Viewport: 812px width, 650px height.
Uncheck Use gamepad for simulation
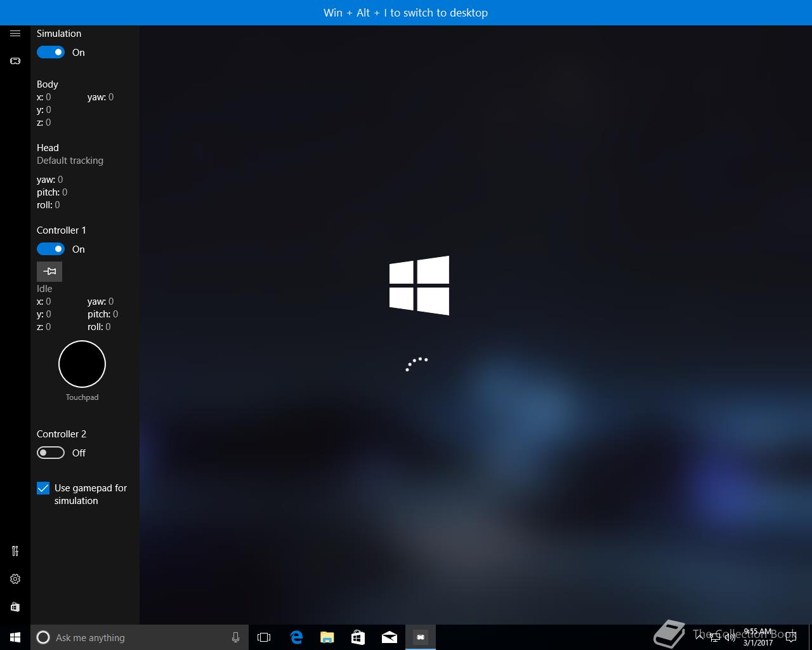43,488
